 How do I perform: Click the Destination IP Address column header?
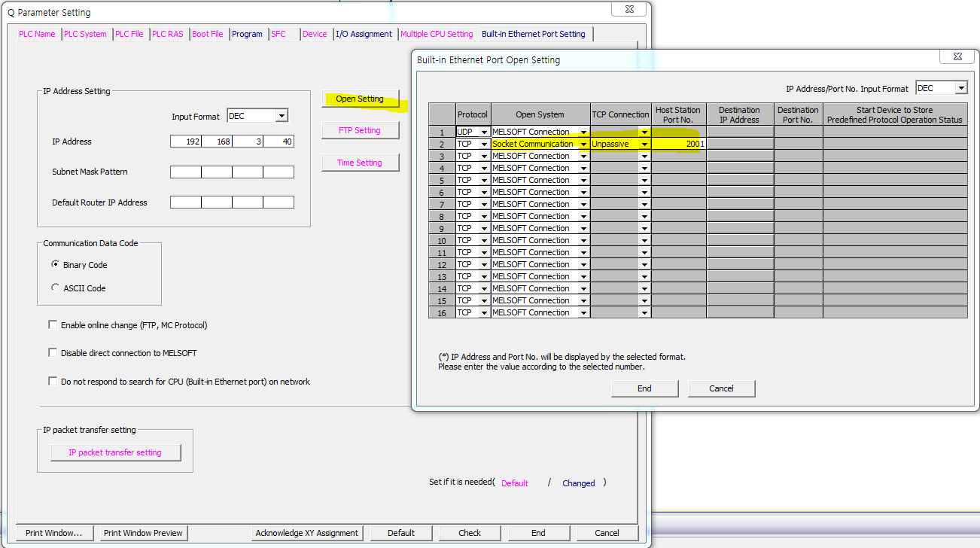(739, 114)
